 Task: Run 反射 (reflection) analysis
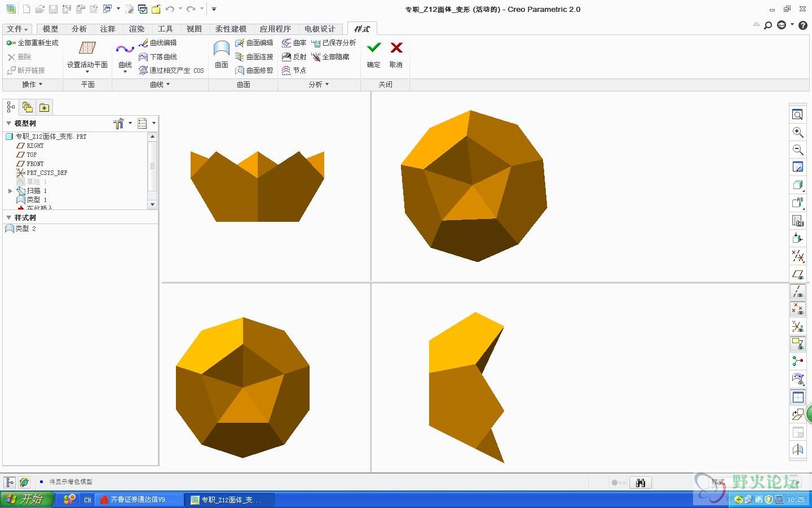click(x=294, y=56)
